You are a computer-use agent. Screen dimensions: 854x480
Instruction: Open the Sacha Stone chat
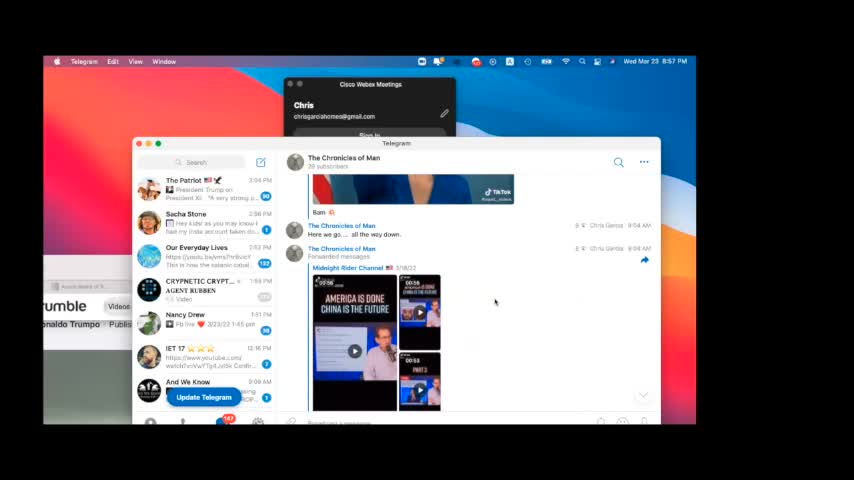(205, 222)
